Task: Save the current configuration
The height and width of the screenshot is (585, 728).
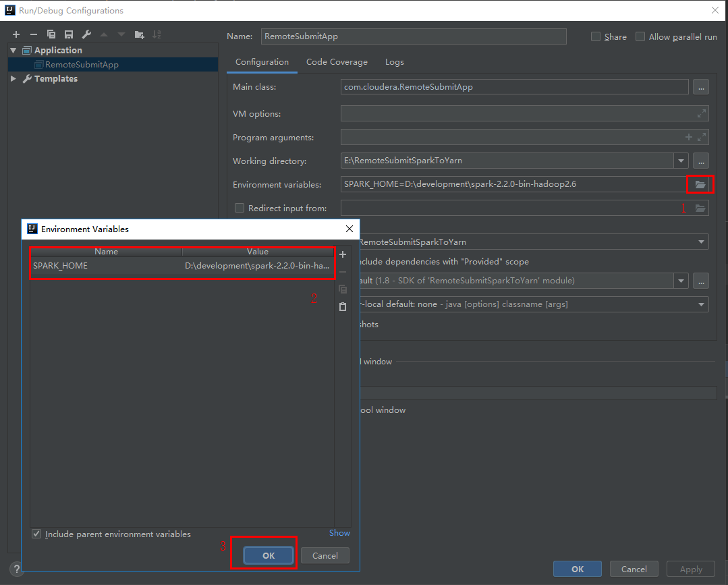Action: 68,34
